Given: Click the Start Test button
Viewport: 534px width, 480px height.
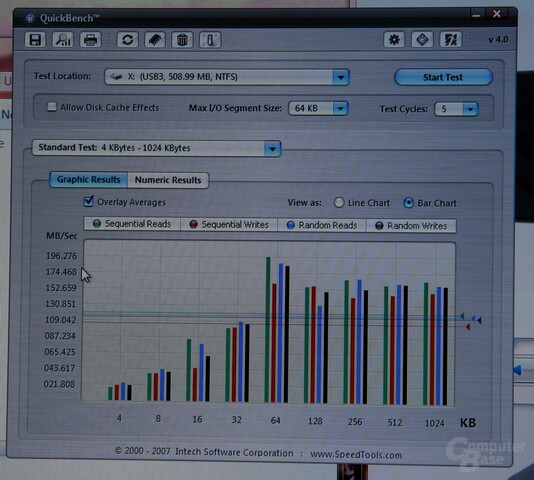Looking at the screenshot, I should point(443,77).
